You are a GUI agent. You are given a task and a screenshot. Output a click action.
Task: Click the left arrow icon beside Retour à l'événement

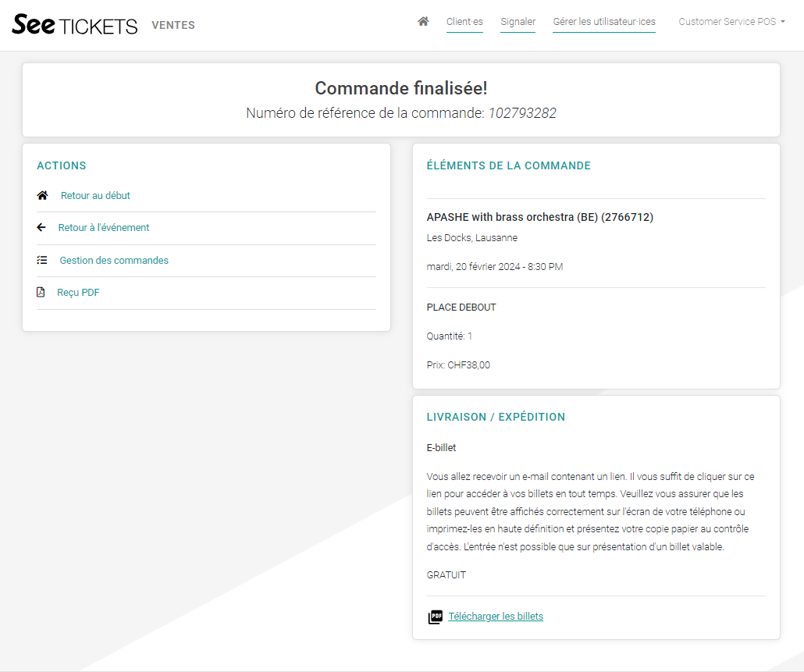(x=41, y=228)
